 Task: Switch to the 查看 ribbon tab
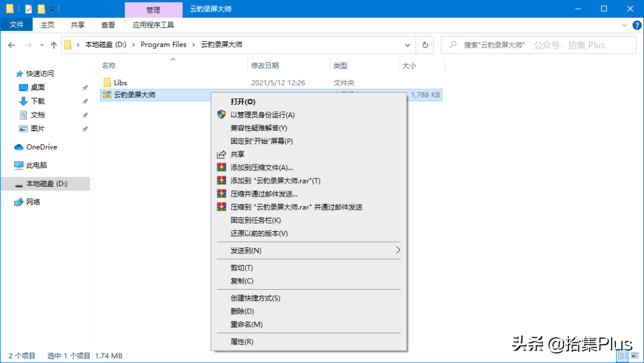click(x=108, y=24)
